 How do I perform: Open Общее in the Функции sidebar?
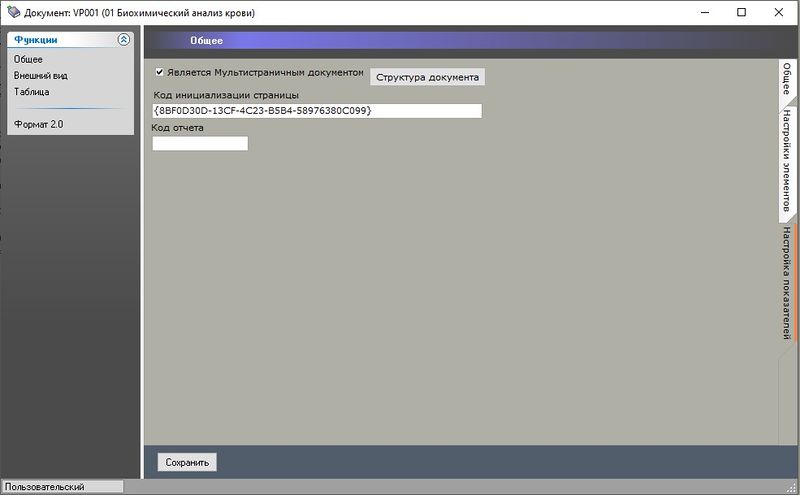[x=29, y=59]
